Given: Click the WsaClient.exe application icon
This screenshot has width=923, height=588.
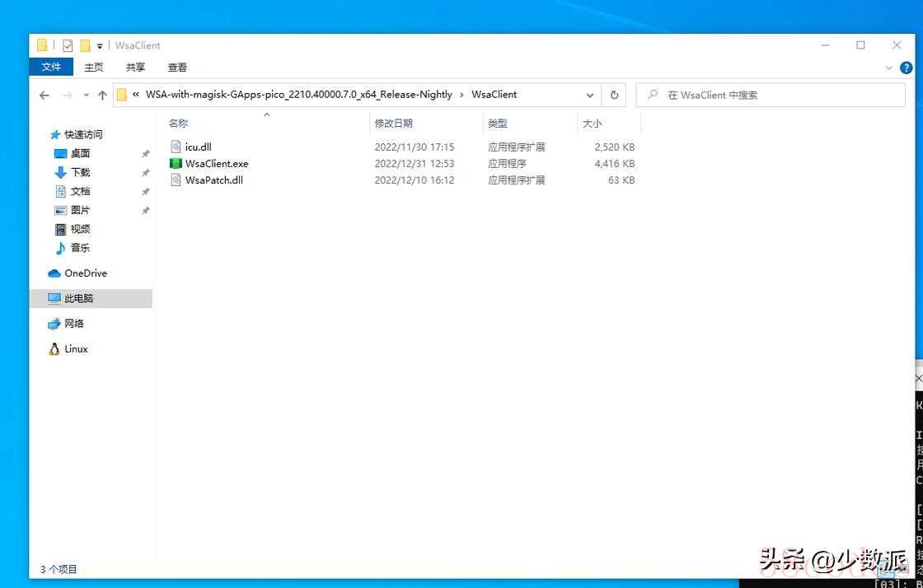Looking at the screenshot, I should point(176,163).
